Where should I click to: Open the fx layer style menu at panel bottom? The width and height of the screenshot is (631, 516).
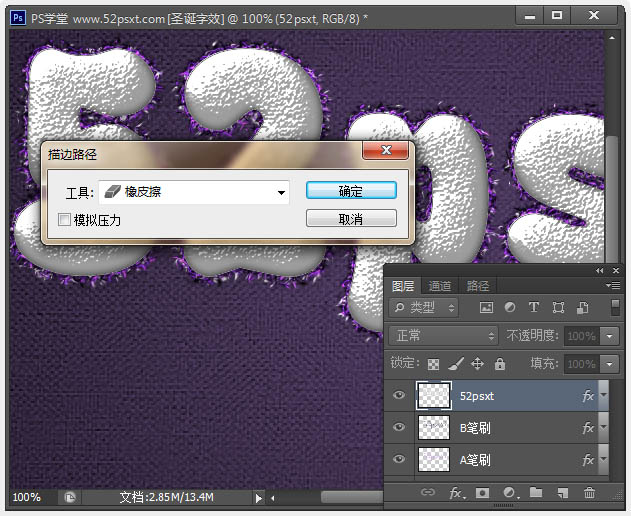(x=455, y=493)
